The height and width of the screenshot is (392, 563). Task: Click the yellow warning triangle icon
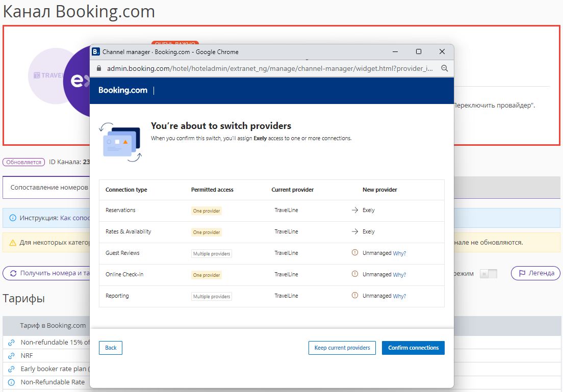13,243
